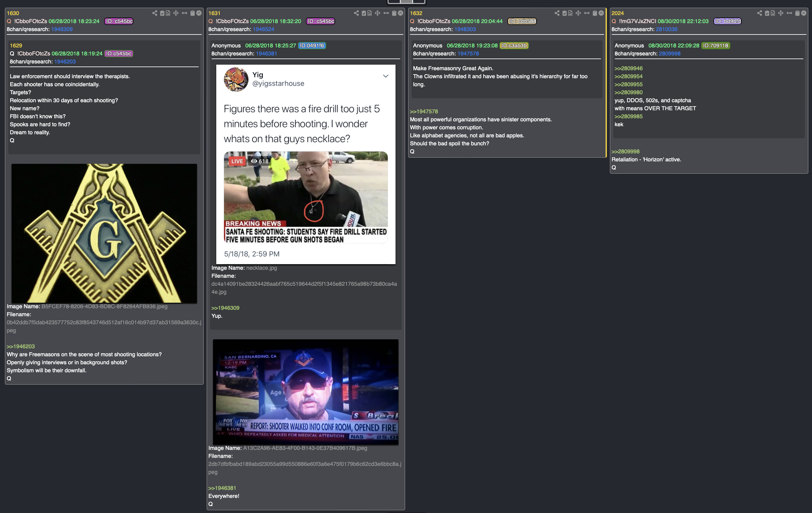Click the image-file icon on post 1630
This screenshot has height=513, width=812.
click(168, 13)
